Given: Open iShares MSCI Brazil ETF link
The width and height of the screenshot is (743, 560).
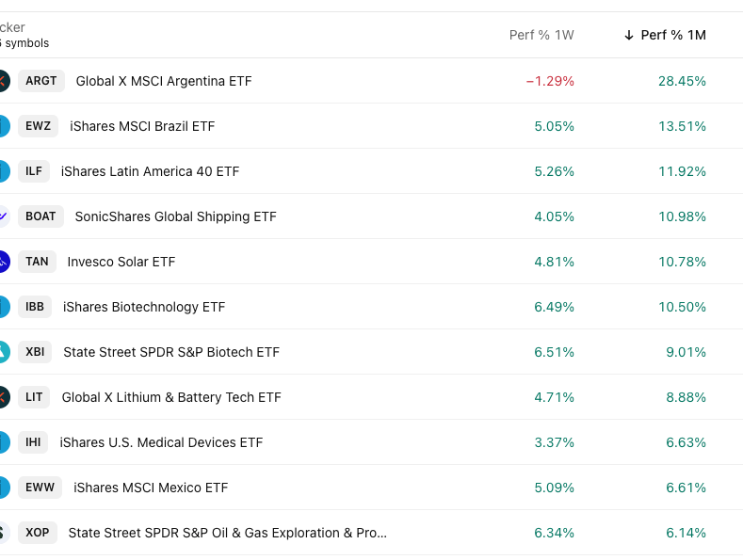Looking at the screenshot, I should tap(142, 126).
